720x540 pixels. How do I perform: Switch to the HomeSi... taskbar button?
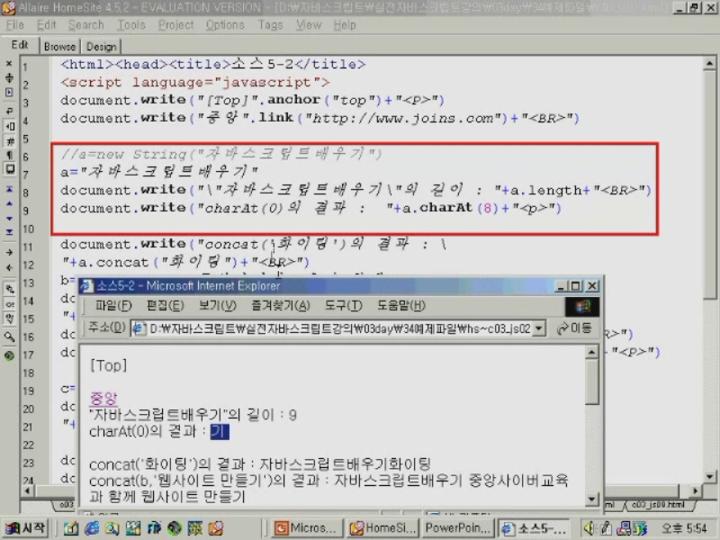[383, 528]
